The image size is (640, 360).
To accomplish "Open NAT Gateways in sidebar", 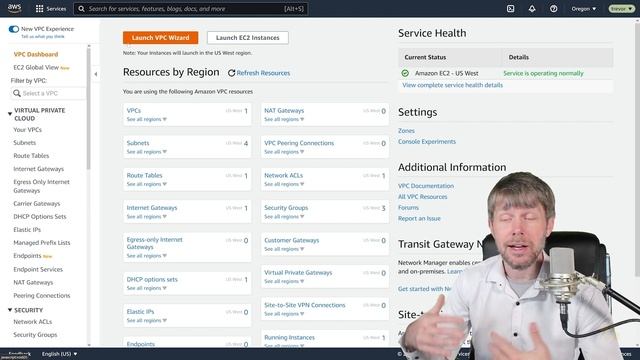I will coord(33,282).
